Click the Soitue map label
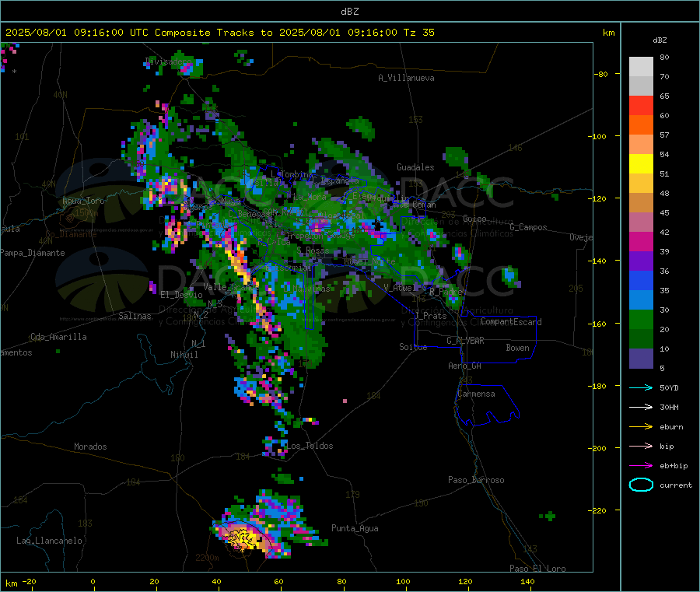 click(413, 347)
